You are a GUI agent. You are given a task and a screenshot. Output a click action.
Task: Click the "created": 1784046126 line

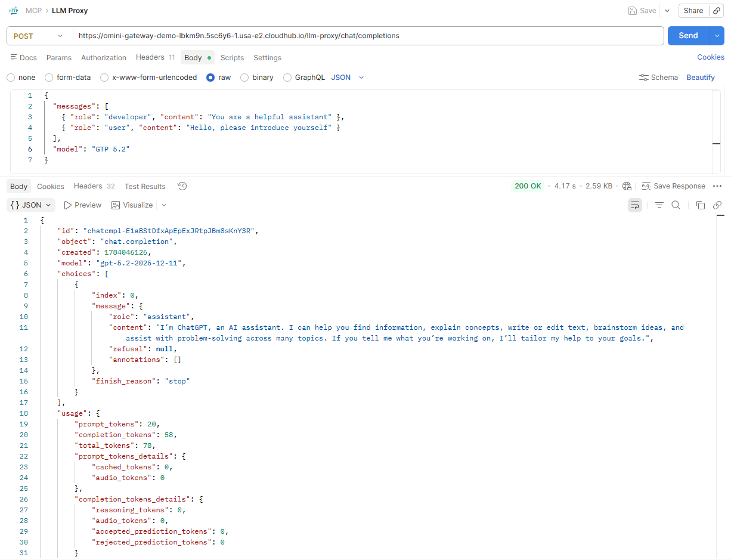[x=104, y=252]
